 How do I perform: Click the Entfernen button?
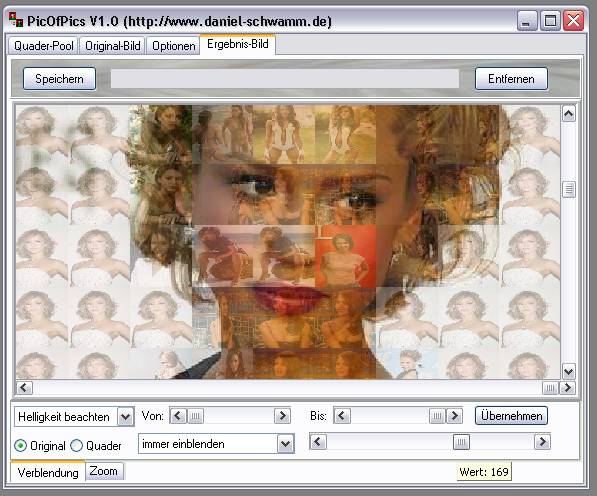pos(511,79)
